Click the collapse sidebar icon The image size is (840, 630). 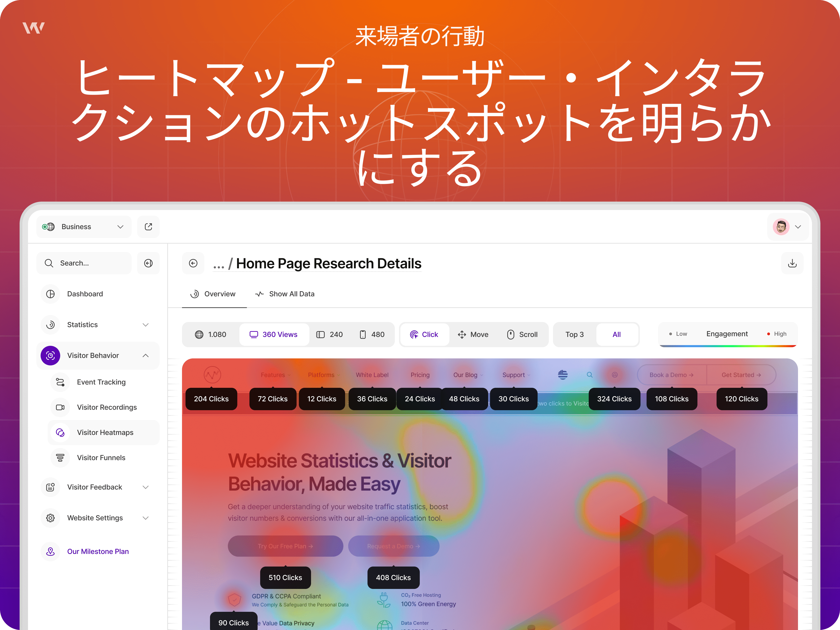click(148, 263)
